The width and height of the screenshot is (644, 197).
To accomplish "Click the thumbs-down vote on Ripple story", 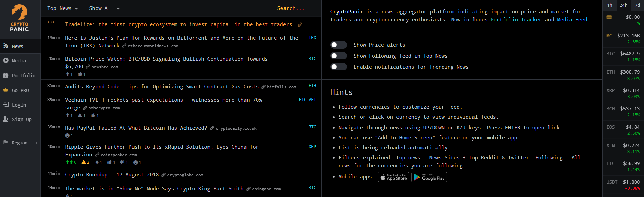I will point(122,162).
